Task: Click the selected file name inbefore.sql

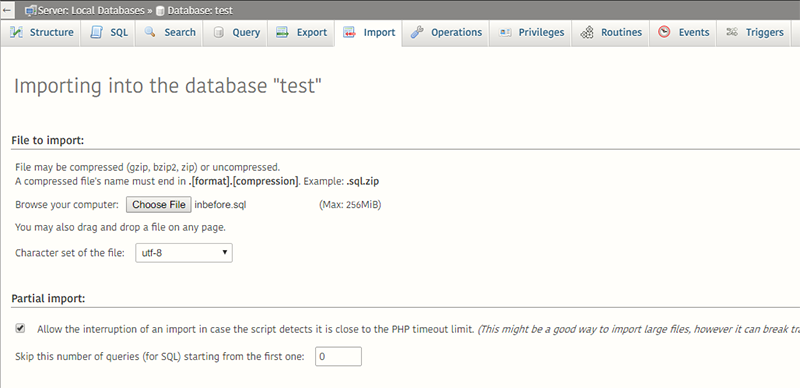Action: point(220,205)
